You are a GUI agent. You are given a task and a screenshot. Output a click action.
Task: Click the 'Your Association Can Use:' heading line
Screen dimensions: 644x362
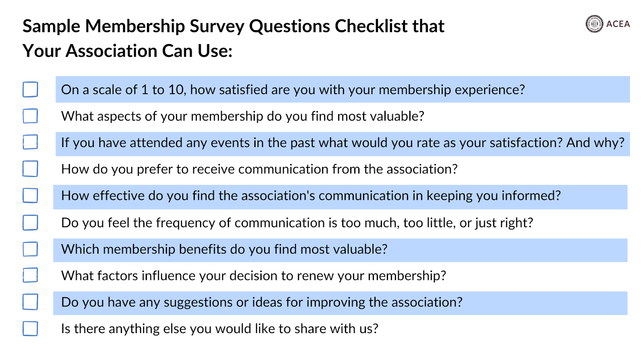click(x=128, y=51)
